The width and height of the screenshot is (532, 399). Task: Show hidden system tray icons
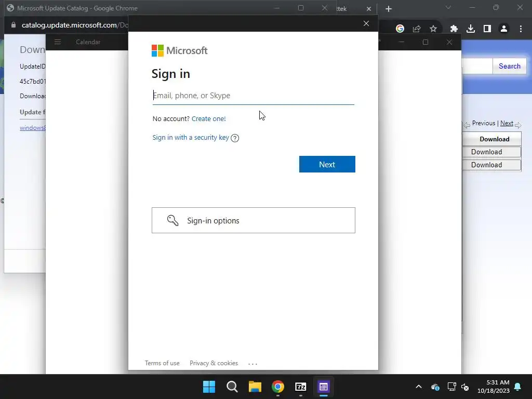click(x=419, y=387)
